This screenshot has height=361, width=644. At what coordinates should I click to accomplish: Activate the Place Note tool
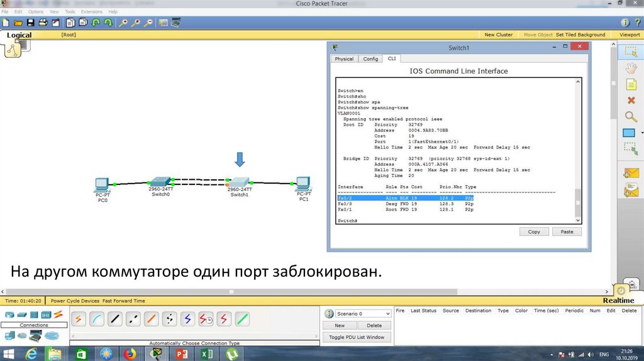[x=631, y=85]
